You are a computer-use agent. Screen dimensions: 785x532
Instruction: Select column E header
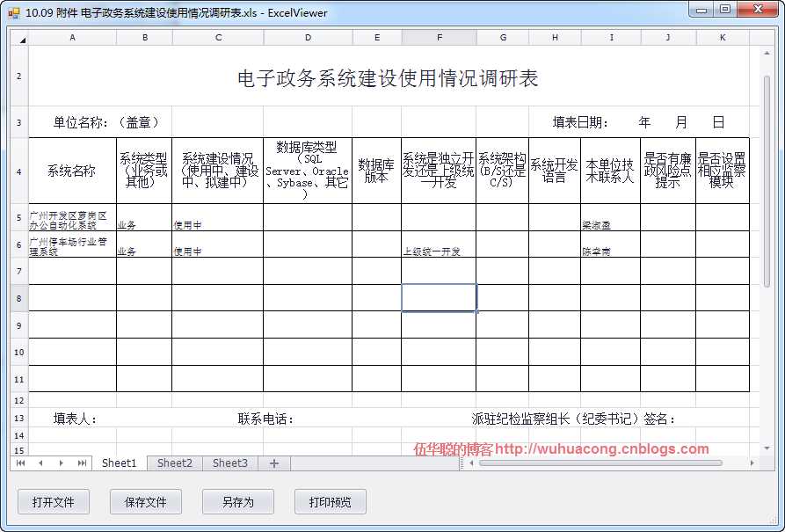pos(377,38)
